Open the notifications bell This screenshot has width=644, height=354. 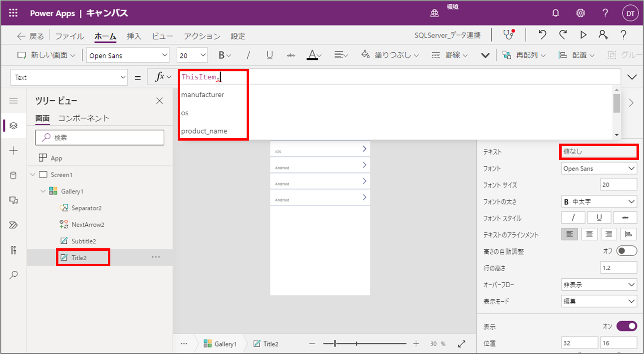pos(556,13)
